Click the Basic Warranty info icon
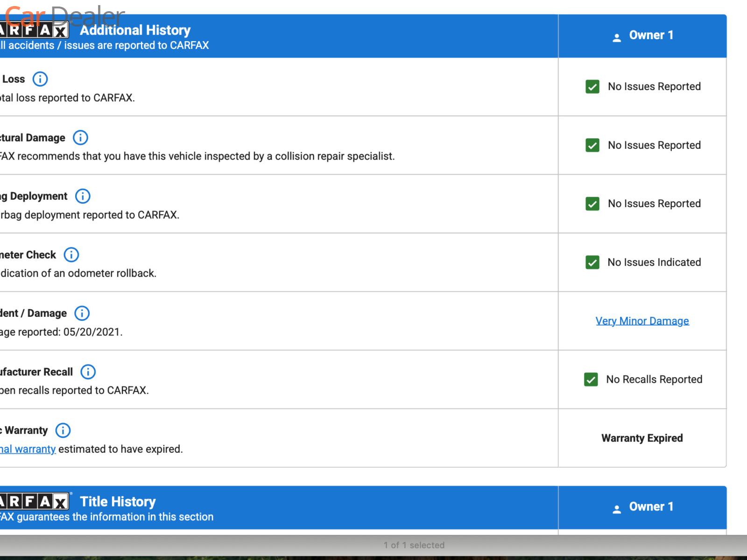The width and height of the screenshot is (747, 560). [63, 430]
